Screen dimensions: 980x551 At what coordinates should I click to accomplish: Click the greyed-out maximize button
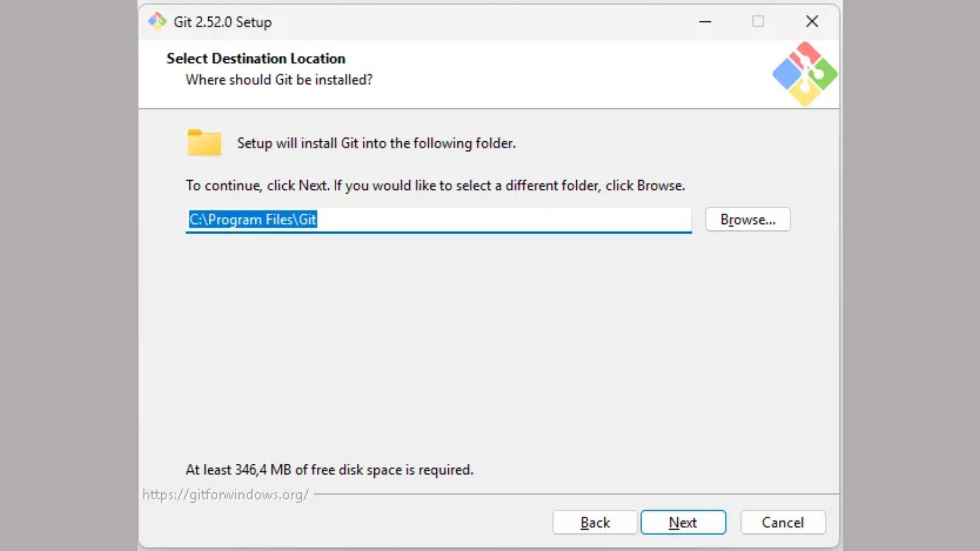(x=758, y=21)
